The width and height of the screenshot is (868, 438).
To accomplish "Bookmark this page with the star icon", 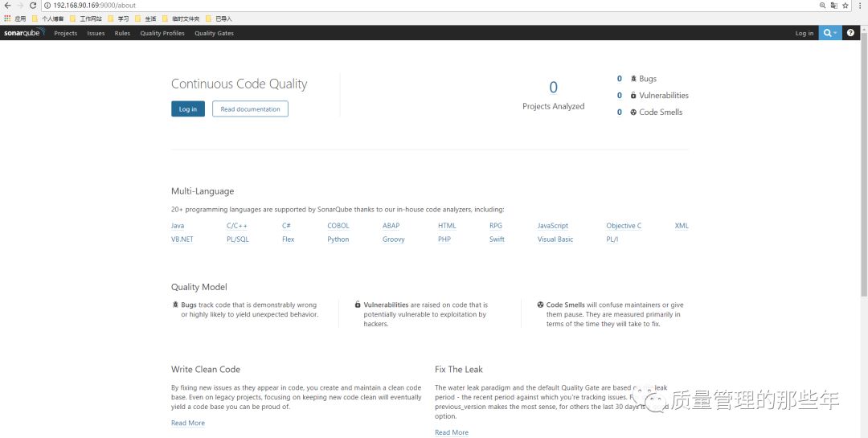I will (x=845, y=6).
